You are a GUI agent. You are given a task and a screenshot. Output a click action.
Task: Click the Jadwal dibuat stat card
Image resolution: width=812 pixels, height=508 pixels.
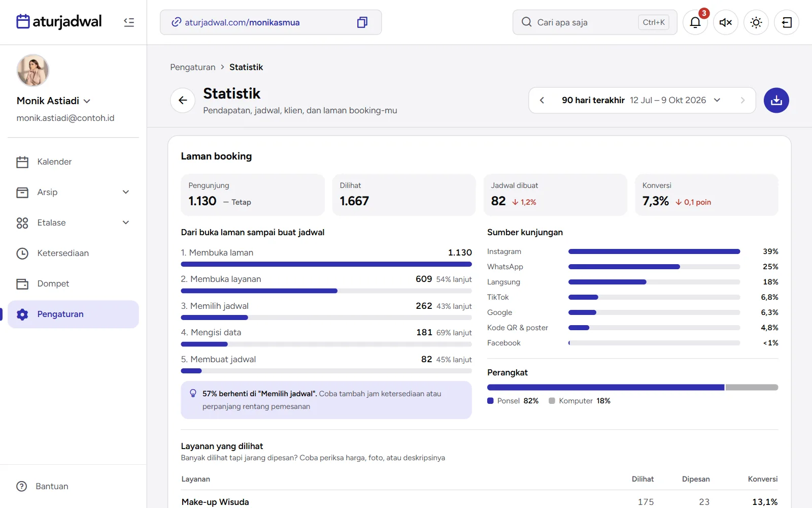(555, 195)
